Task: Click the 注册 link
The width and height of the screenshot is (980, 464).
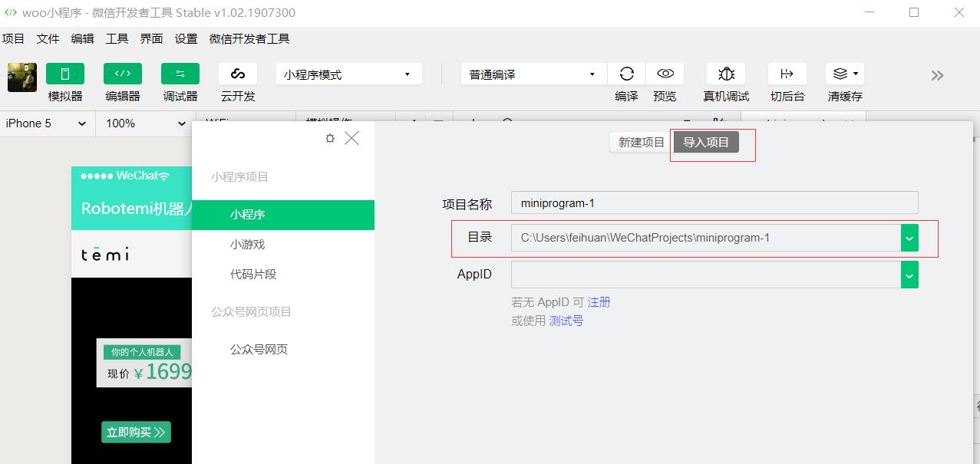Action: [599, 302]
